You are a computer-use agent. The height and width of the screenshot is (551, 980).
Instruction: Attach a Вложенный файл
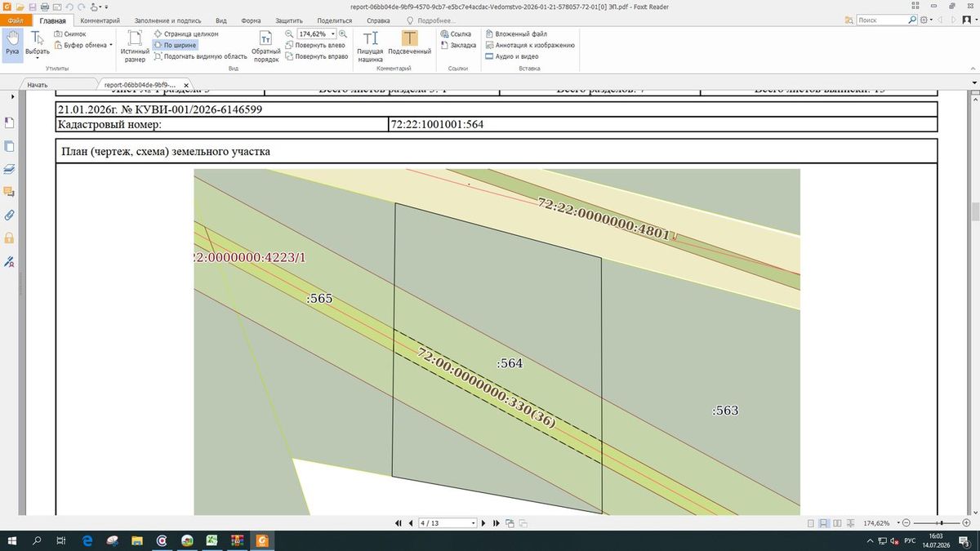click(515, 34)
